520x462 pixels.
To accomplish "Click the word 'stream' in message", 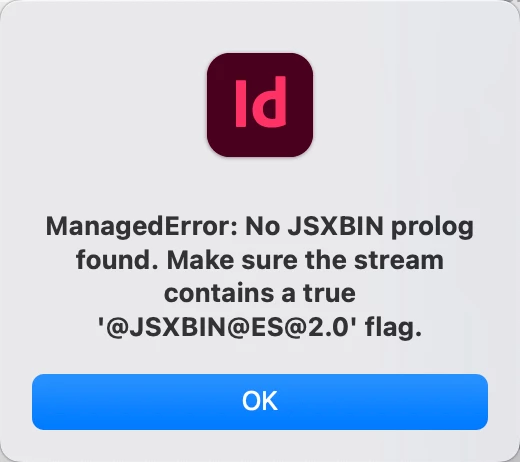I will pyautogui.click(x=399, y=260).
